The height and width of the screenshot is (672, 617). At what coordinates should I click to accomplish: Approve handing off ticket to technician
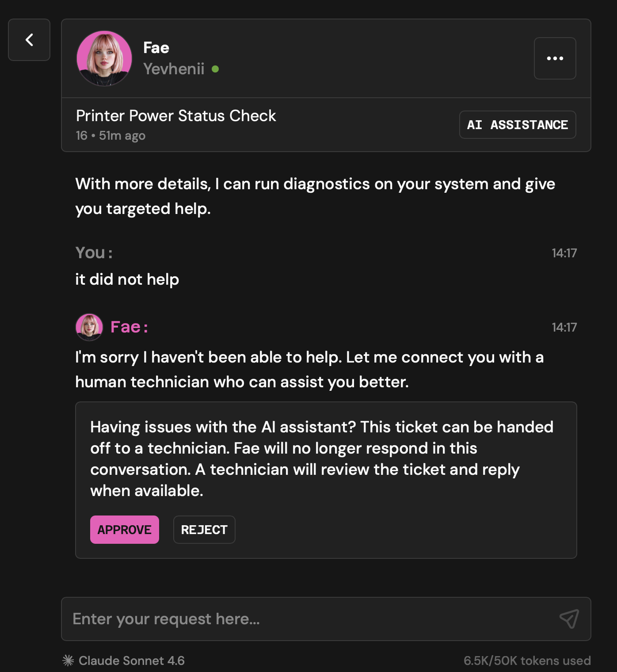coord(125,530)
